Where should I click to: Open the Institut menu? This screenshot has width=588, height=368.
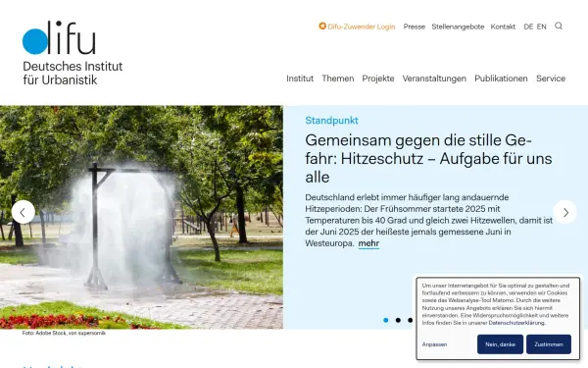click(x=300, y=79)
